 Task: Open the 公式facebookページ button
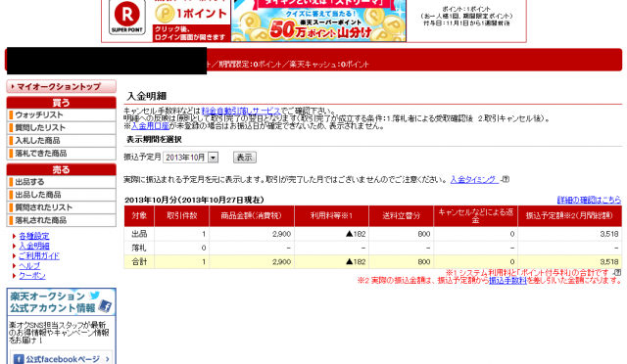[x=61, y=359]
